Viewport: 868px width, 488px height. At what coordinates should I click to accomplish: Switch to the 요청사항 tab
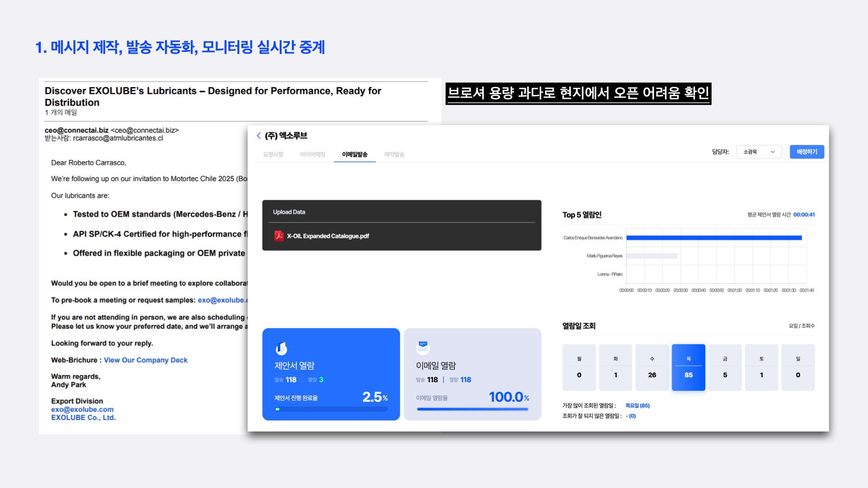(273, 155)
